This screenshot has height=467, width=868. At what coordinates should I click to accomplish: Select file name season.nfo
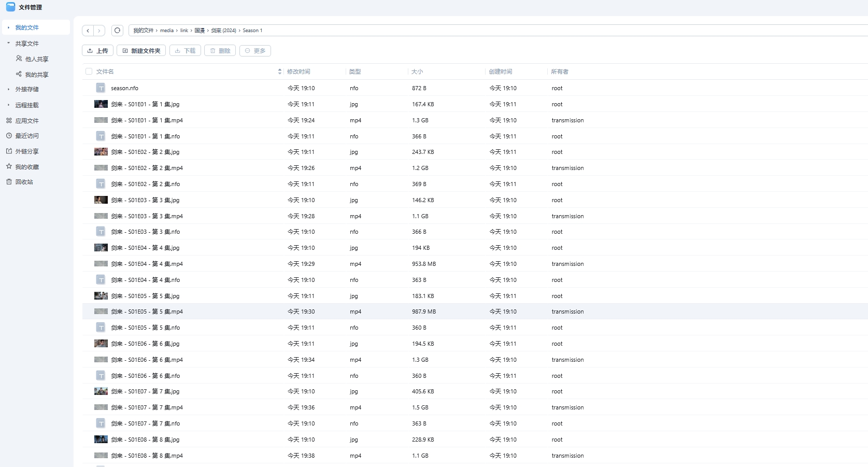click(124, 88)
